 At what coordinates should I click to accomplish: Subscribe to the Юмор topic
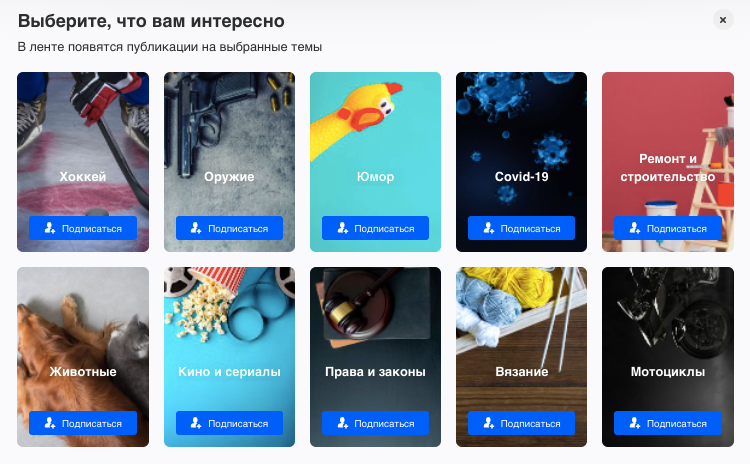(375, 228)
